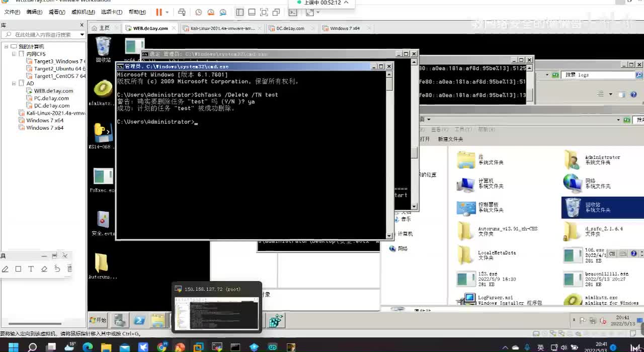Click Send Ctrl+Alt+Del toolbar icon
Viewport: 644px width, 352px height.
(x=182, y=12)
